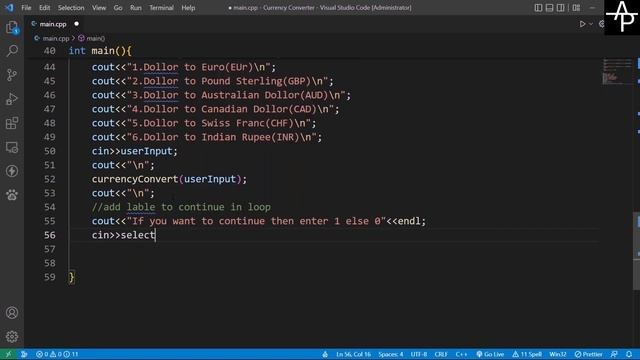The width and height of the screenshot is (640, 360).
Task: Click the flame icon left of Ln 56
Action: pyautogui.click(x=325, y=354)
